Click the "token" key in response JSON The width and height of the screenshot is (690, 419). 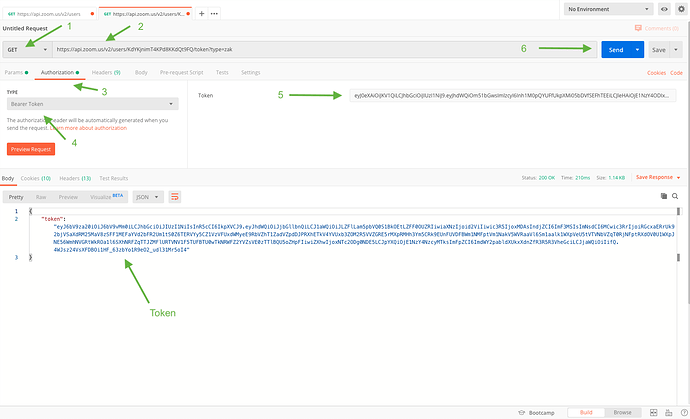pyautogui.click(x=53, y=219)
